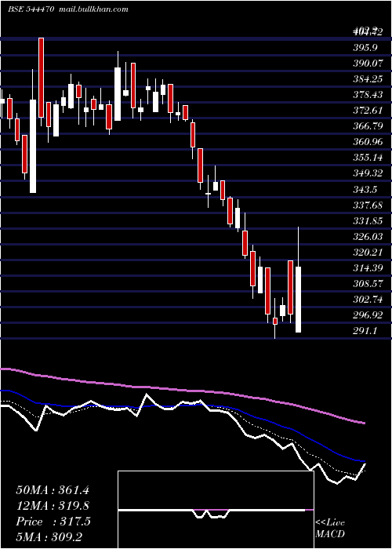Click the <<Live MACD label
This screenshot has height=549, width=392.
click(330, 529)
